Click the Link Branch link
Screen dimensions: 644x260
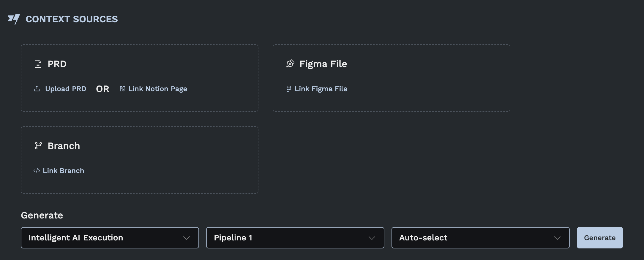[x=63, y=171]
